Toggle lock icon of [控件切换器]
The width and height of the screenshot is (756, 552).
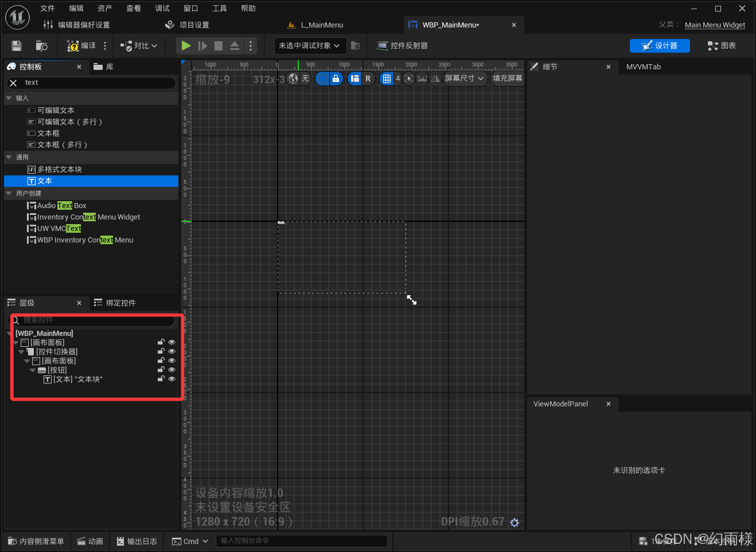point(161,351)
